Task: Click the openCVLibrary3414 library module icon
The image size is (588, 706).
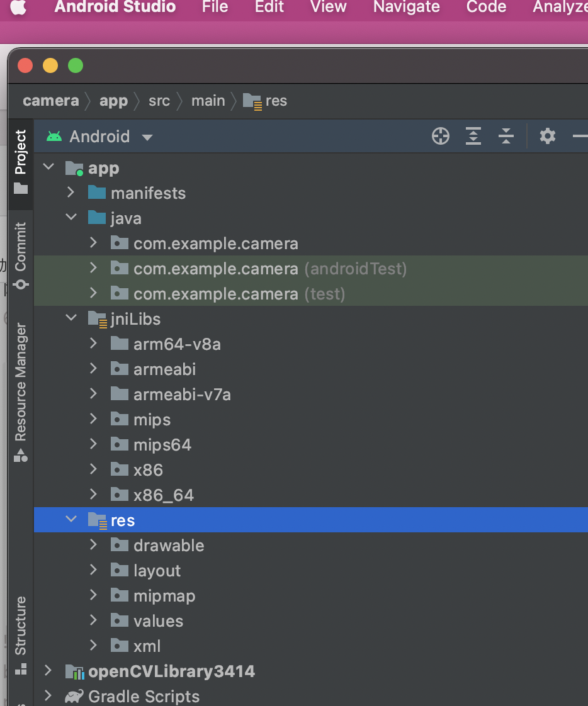Action: 75,672
